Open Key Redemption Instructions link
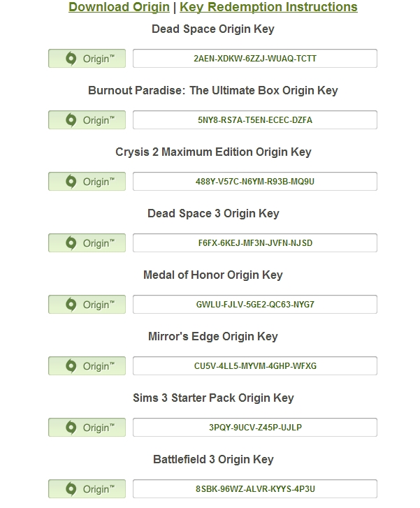 pos(268,8)
